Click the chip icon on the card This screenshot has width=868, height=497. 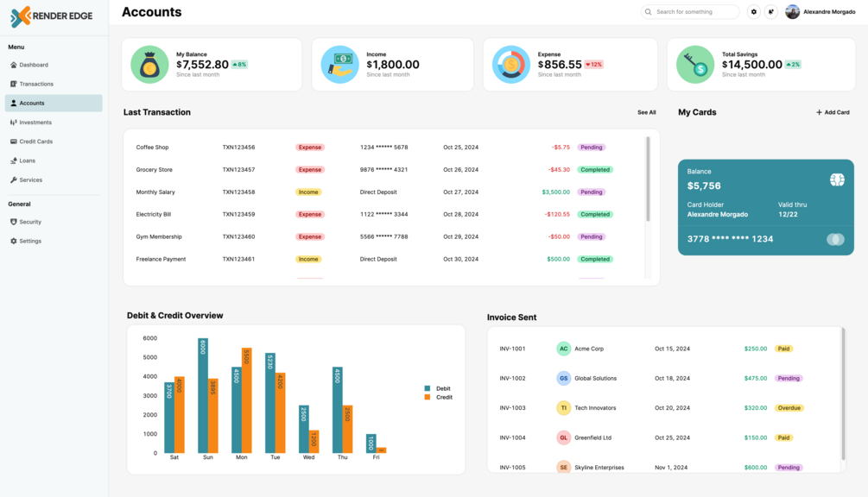coord(837,179)
